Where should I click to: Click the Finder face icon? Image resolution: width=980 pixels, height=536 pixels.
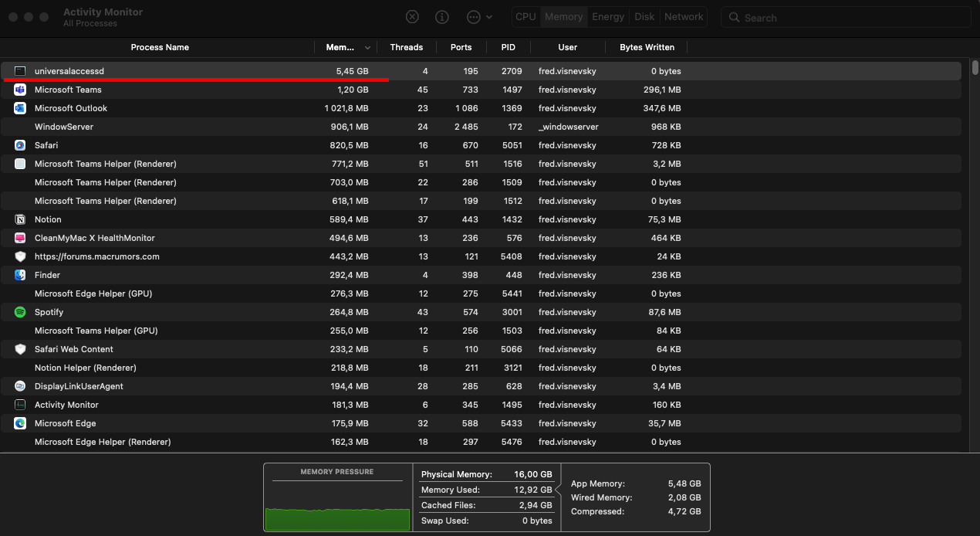tap(20, 275)
